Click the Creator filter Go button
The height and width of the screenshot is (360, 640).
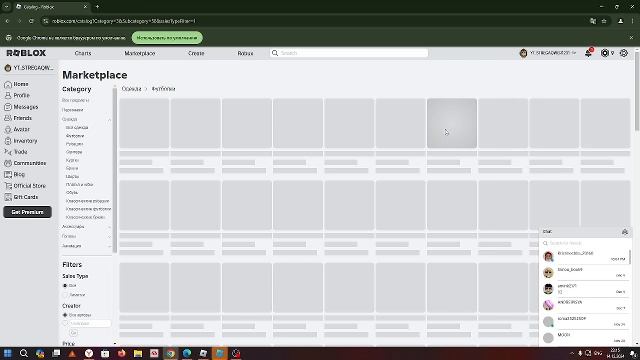pyautogui.click(x=73, y=333)
